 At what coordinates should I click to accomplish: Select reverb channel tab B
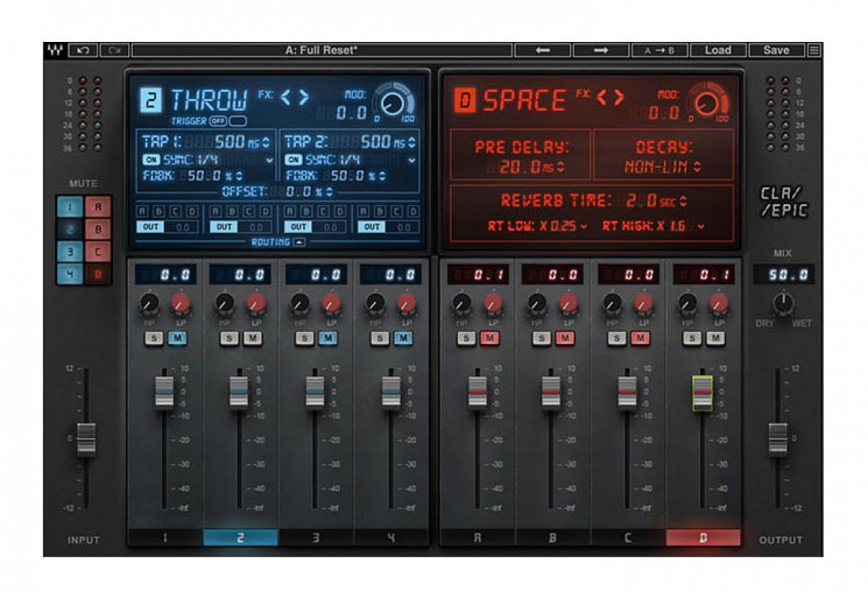point(553,538)
